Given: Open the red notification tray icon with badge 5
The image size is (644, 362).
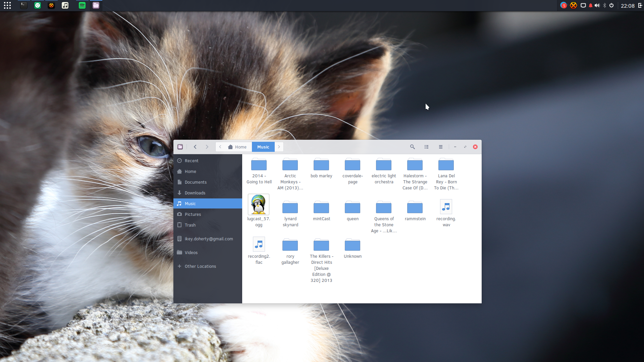Looking at the screenshot, I should 563,5.
